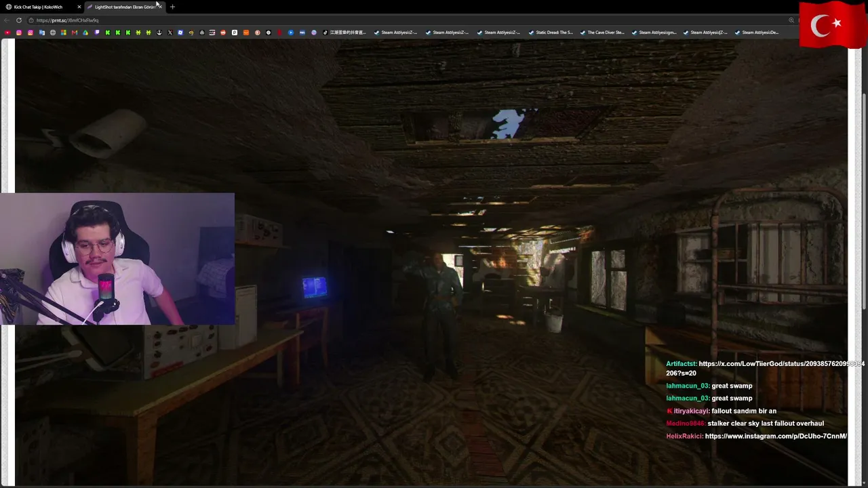Click the instagram.com link from HelixRakici
The height and width of the screenshot is (488, 868).
click(x=776, y=436)
